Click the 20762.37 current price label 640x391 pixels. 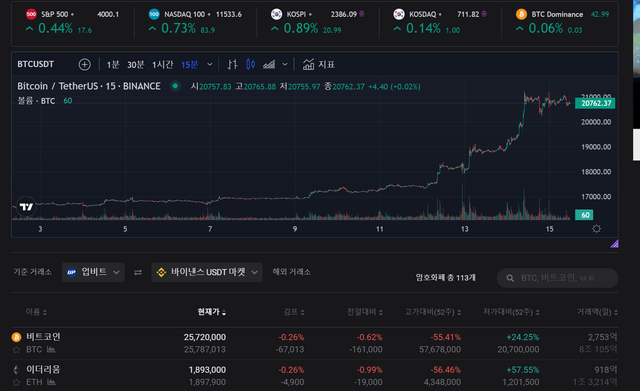click(x=595, y=103)
